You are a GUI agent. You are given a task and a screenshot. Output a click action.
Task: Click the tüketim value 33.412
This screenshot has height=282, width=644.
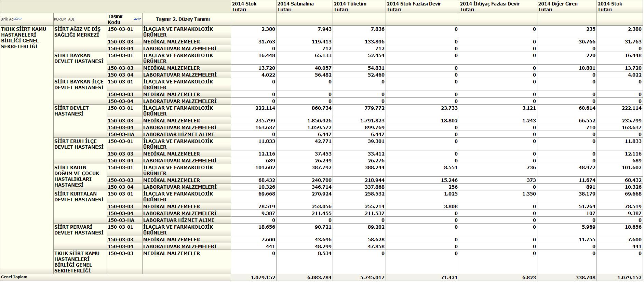(376, 154)
